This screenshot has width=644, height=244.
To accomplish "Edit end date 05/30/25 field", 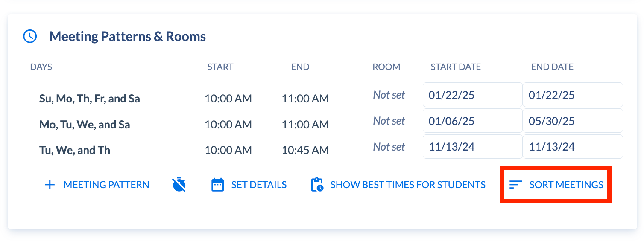I will 573,121.
